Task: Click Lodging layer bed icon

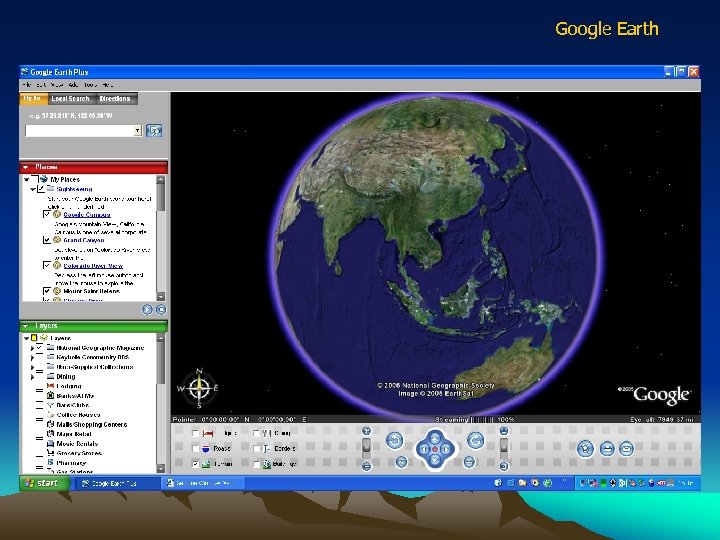Action: coord(51,386)
